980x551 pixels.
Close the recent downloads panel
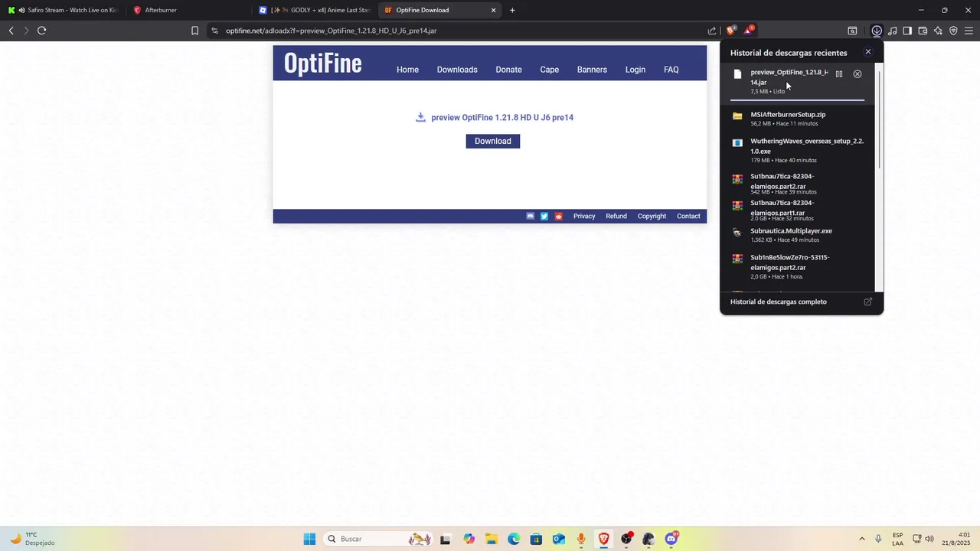[x=867, y=52]
